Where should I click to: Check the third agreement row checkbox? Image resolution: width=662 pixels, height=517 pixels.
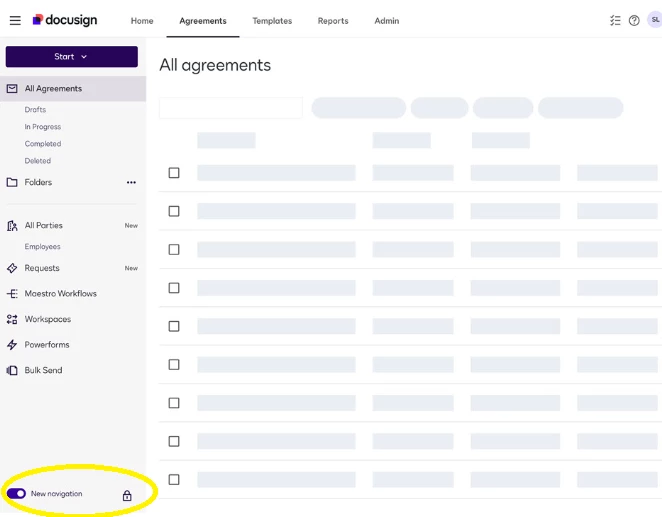coord(174,249)
